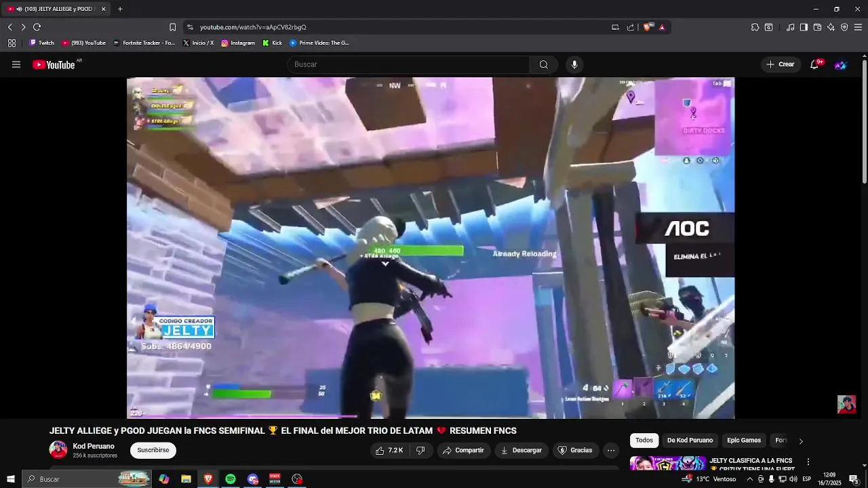This screenshot has width=868, height=488.
Task: Open the (993) YouTube bookmark
Action: pos(84,43)
